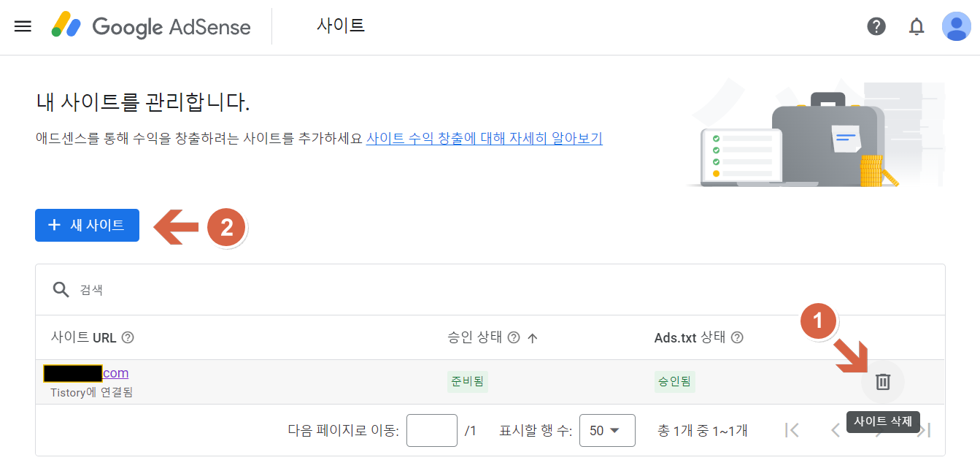The image size is (980, 471).
Task: Click the 승인됨 Ads.txt status chip
Action: tap(674, 381)
